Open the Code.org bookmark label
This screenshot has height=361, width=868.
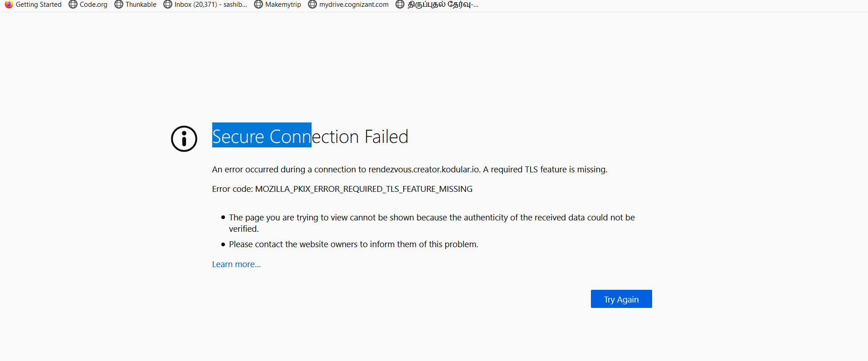click(93, 5)
